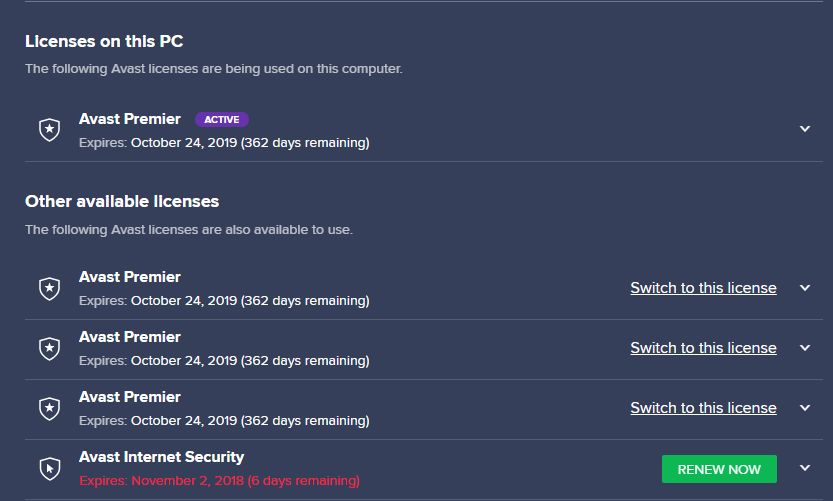Click shield icon of second Avast Premier in other licenses
The height and width of the screenshot is (501, 833).
click(49, 349)
